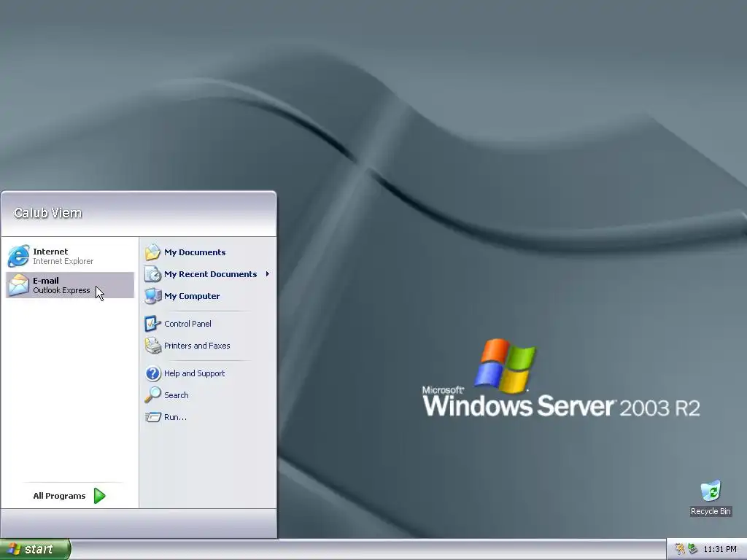
Task: Expand the All Programs list
Action: (69, 496)
